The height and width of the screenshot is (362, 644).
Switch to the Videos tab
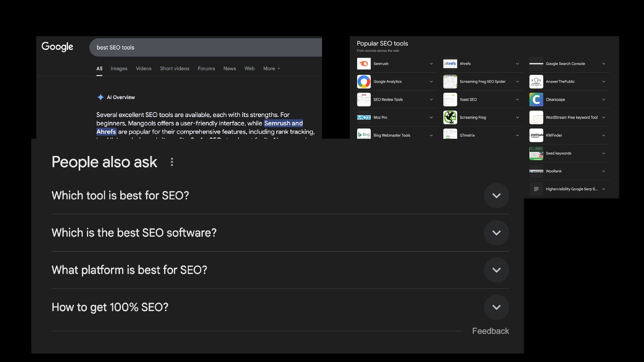pos(144,68)
